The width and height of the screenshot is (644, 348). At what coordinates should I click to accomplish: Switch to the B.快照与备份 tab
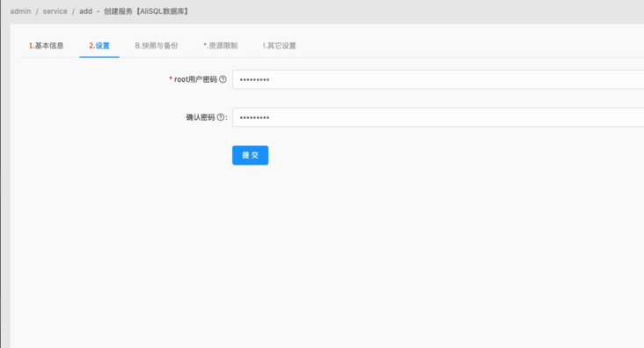tap(157, 46)
